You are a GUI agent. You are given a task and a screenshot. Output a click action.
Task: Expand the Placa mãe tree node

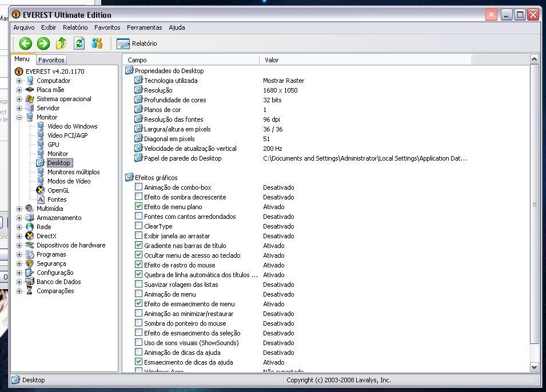point(19,90)
